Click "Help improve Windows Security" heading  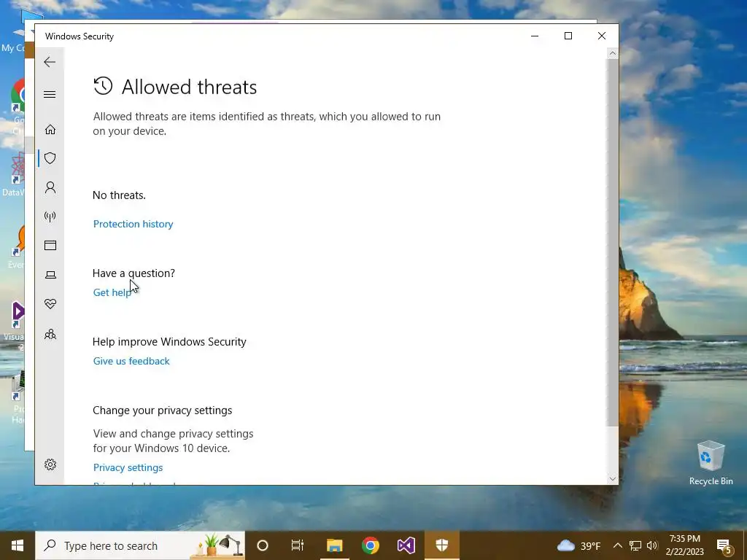click(x=169, y=342)
